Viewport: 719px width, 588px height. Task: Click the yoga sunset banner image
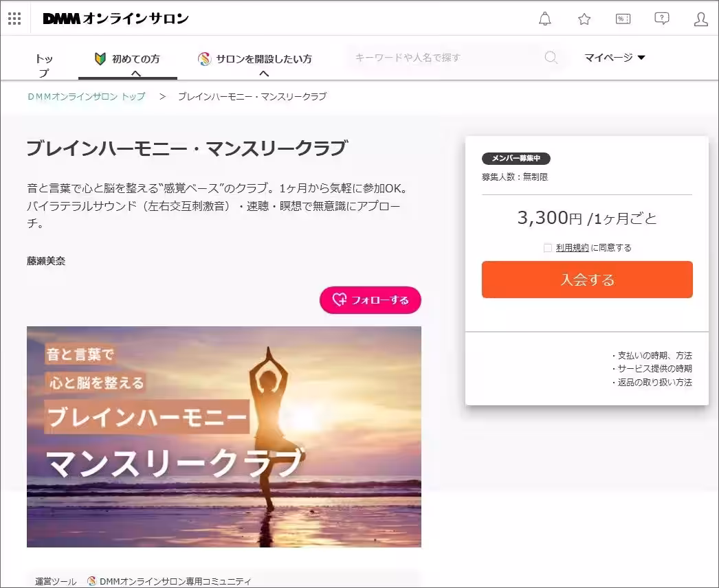[x=223, y=436]
